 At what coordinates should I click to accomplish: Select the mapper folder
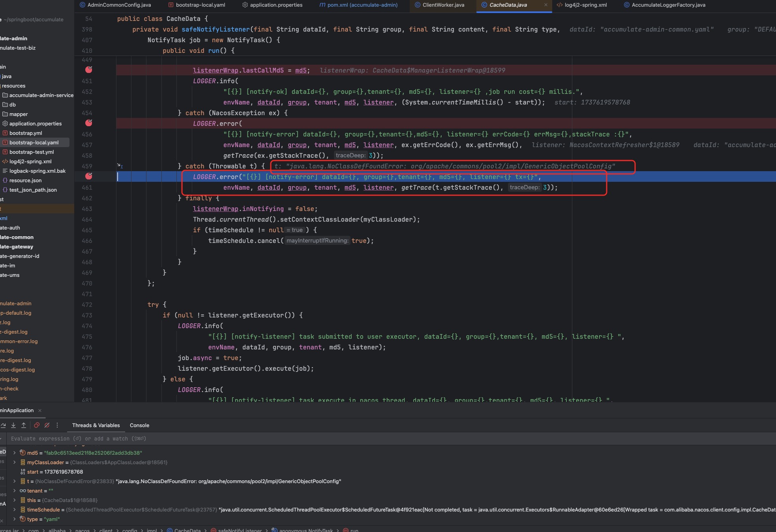click(15, 114)
